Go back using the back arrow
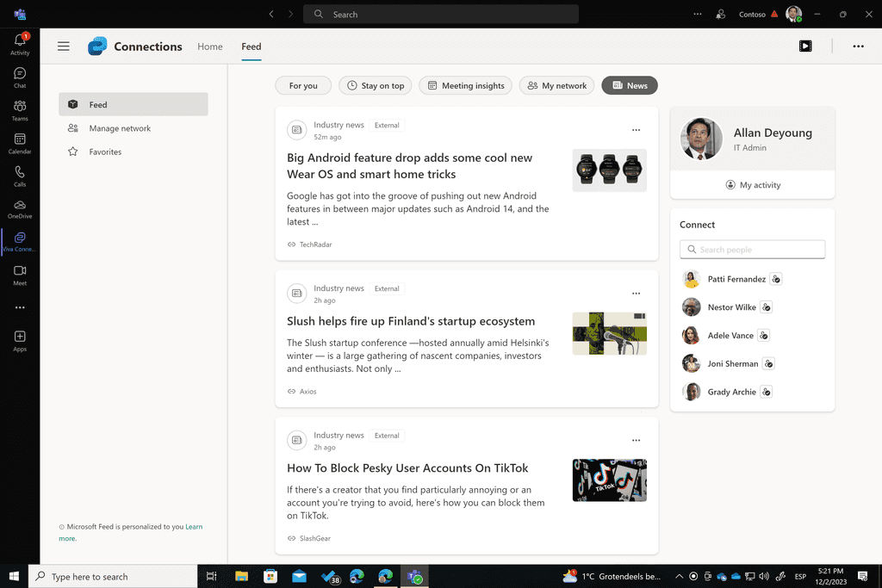The height and width of the screenshot is (588, 882). point(271,14)
